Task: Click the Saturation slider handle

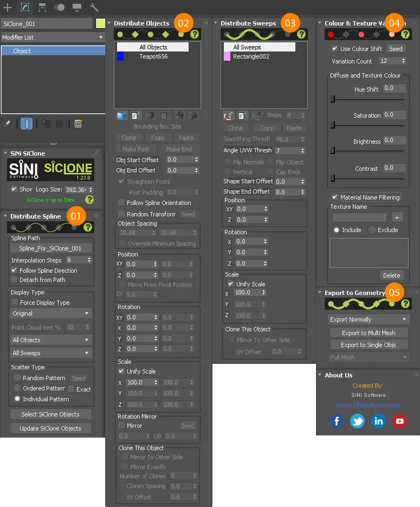Action: tap(333, 125)
